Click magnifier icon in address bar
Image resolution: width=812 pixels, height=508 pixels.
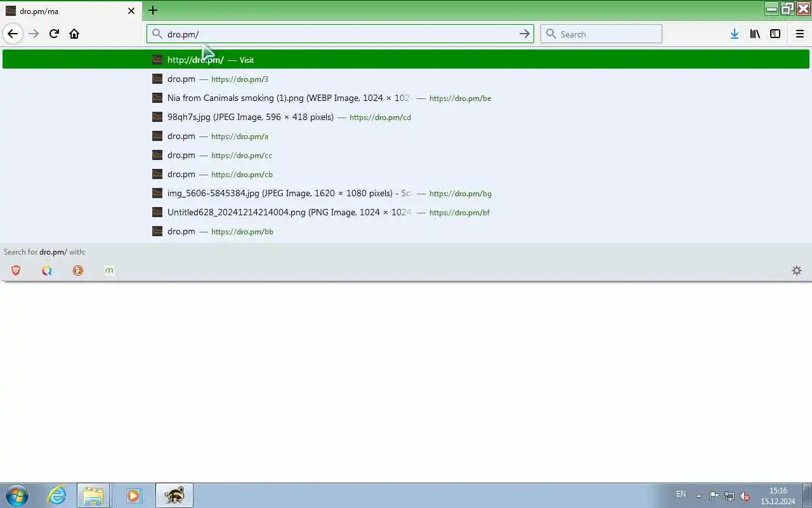[157, 34]
